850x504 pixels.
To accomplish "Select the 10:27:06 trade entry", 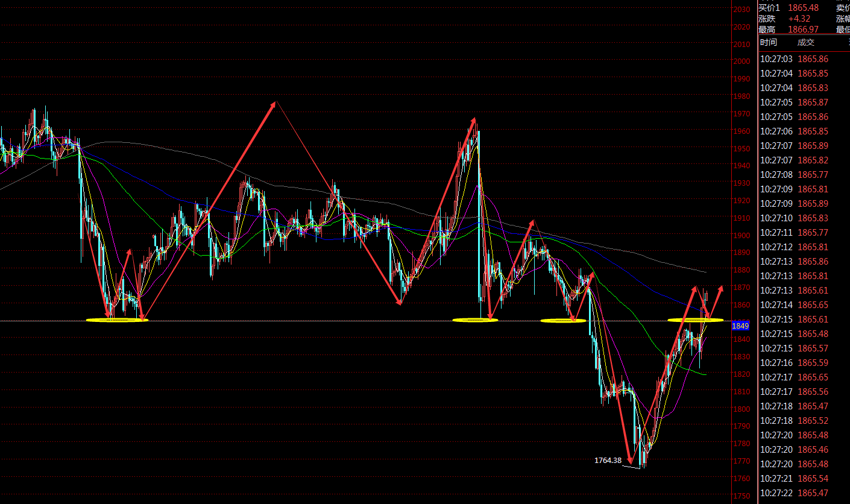I will (x=804, y=131).
